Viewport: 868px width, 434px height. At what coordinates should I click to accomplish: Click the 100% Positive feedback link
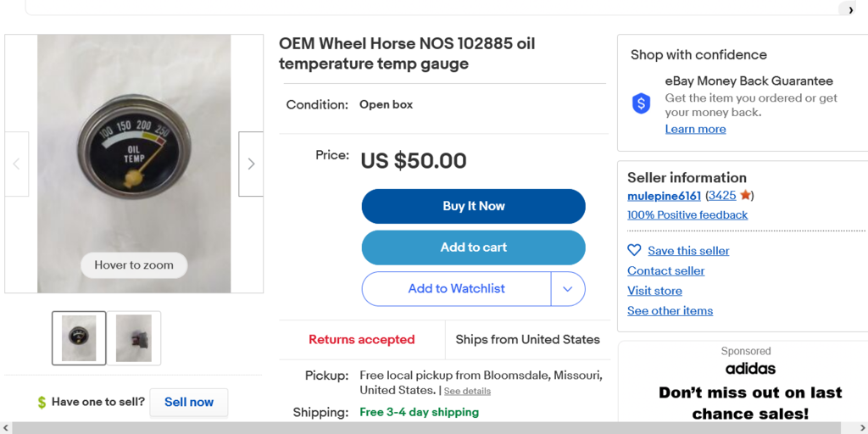coord(687,215)
